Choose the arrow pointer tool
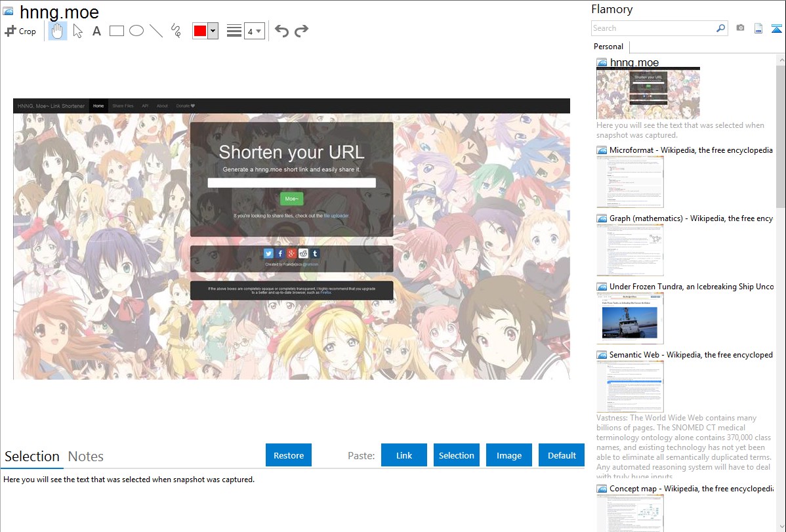The image size is (786, 532). 77,31
